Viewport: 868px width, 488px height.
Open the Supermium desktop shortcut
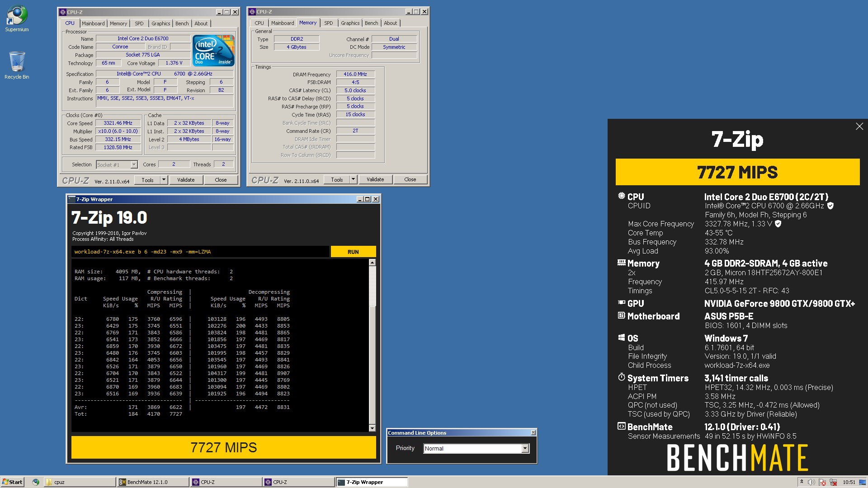[17, 19]
